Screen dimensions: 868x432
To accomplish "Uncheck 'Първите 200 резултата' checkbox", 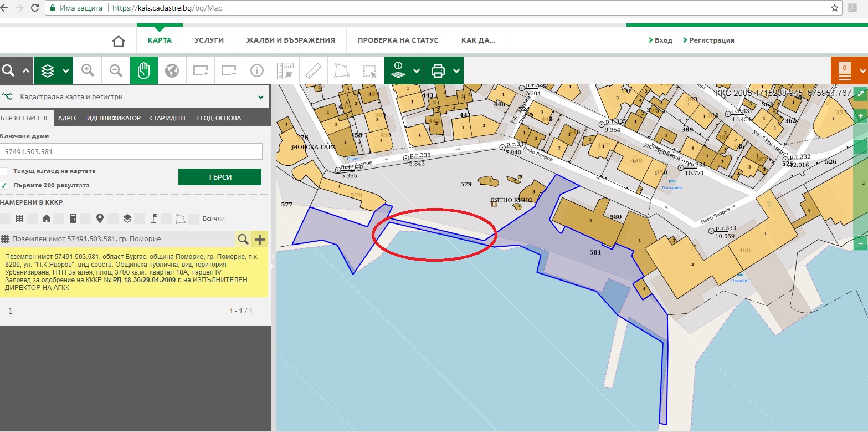I will tap(4, 185).
